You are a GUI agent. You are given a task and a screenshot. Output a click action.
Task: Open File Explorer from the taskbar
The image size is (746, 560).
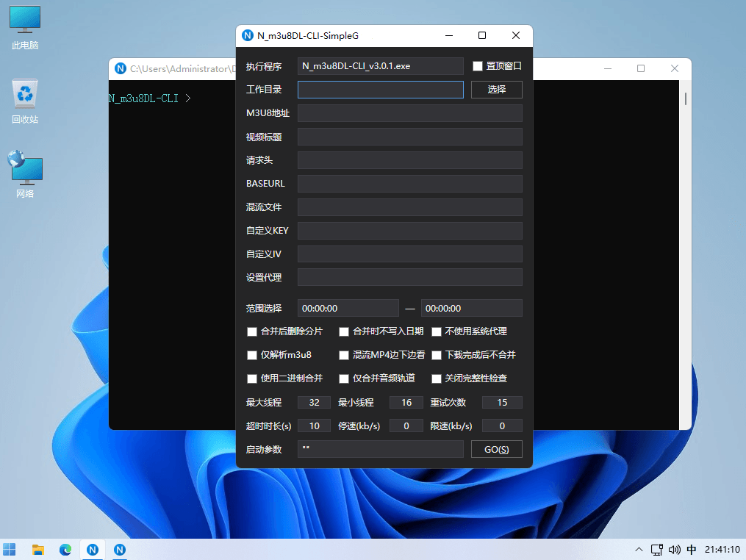pos(38,550)
